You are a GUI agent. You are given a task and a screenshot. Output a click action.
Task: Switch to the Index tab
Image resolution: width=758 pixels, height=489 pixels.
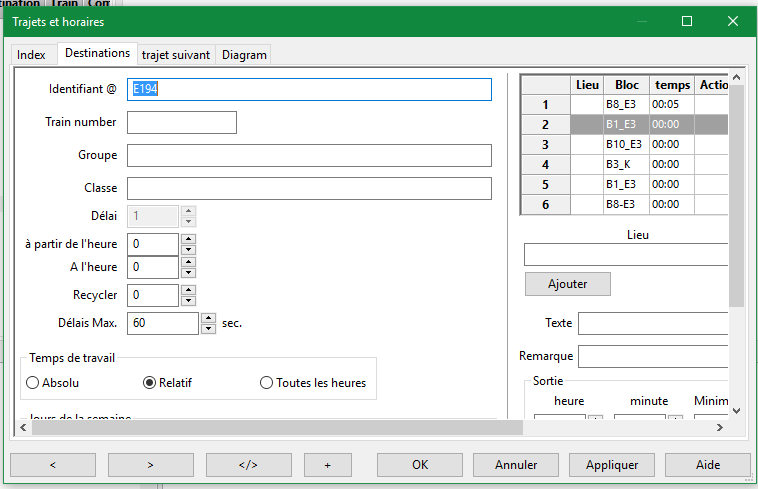point(32,55)
